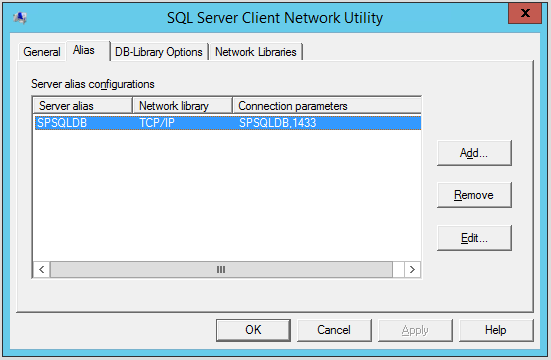The height and width of the screenshot is (360, 551).
Task: Sort by Server alias column header
Action: pyautogui.click(x=83, y=106)
